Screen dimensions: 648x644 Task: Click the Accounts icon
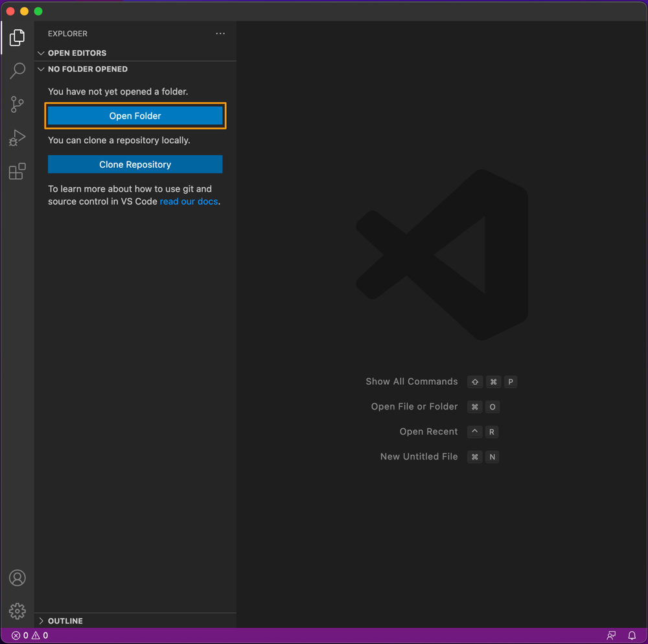tap(17, 578)
